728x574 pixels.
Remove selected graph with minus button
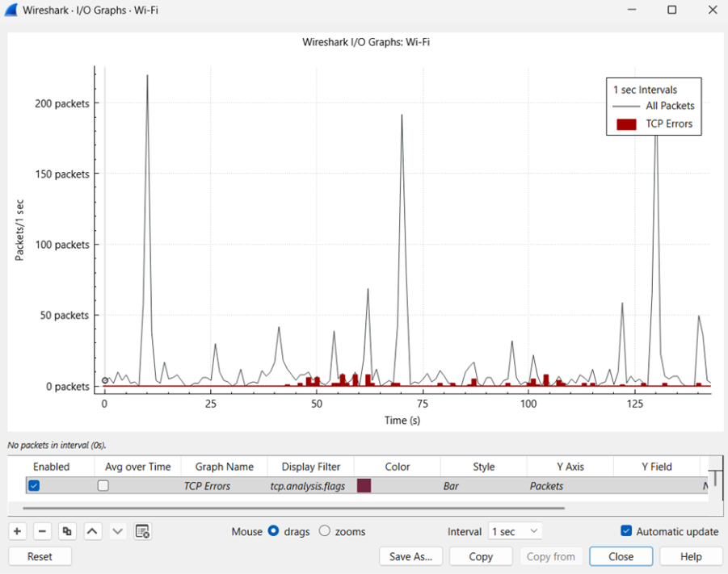[42, 531]
